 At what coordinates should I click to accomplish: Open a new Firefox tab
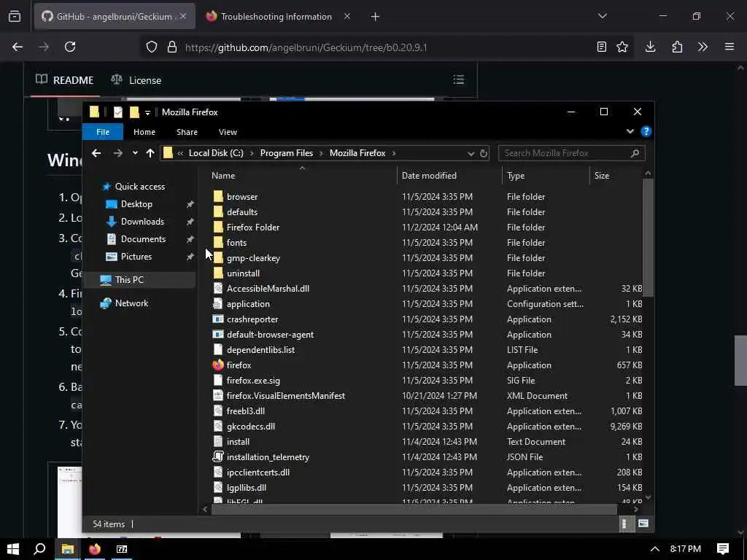(x=375, y=17)
